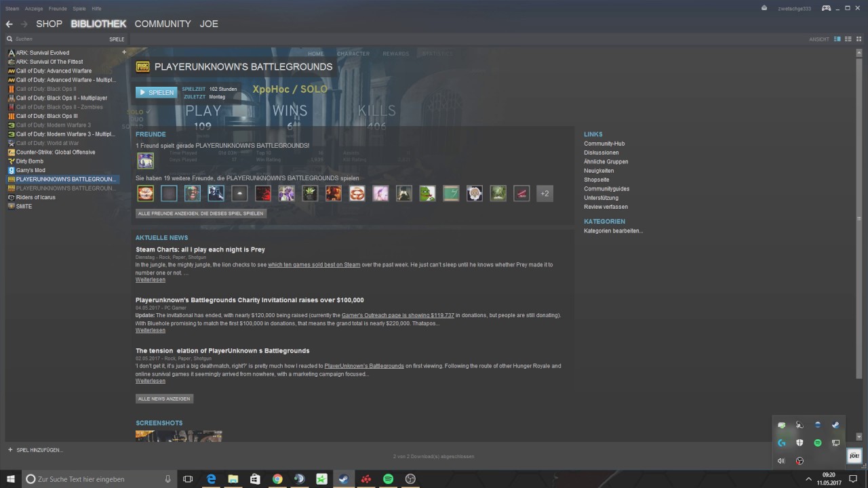Select SMITE in game list

(24, 206)
